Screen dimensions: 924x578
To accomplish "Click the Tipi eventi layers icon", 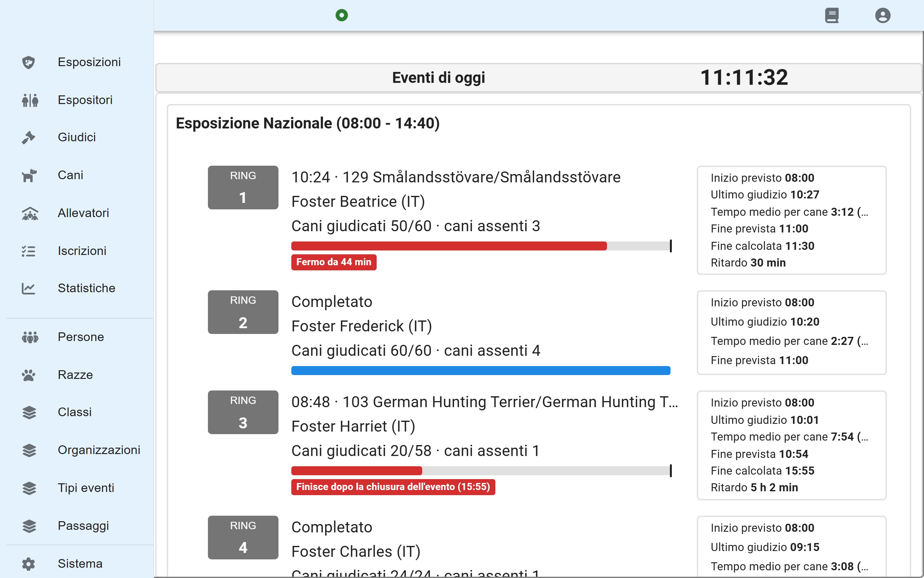I will 29,488.
